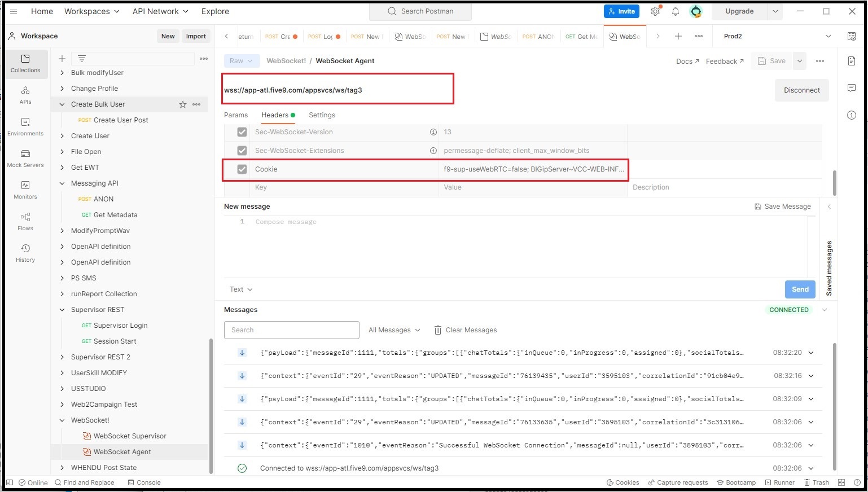
Task: Click the Disconnect button
Action: (x=802, y=90)
